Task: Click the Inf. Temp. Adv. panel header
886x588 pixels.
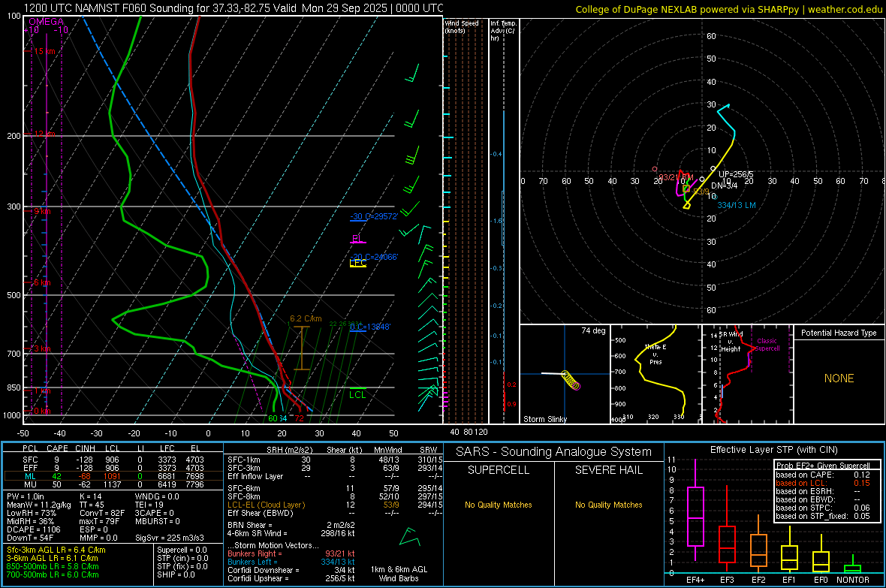Action: click(x=504, y=31)
